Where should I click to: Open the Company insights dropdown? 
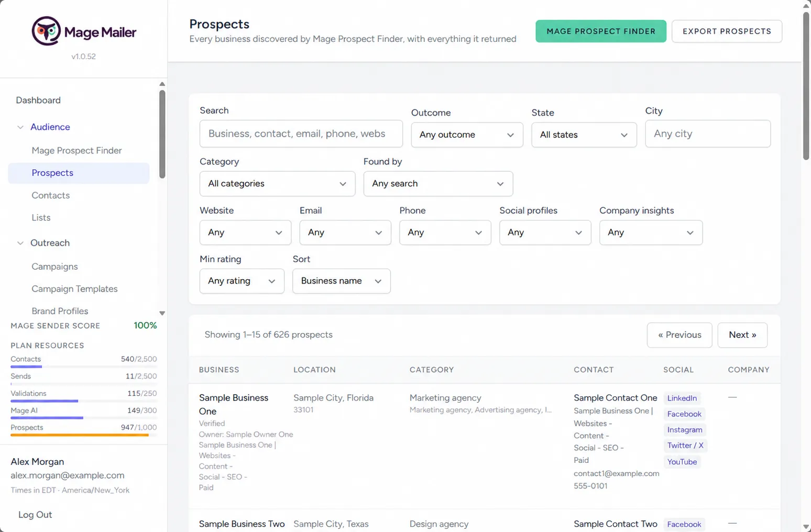[651, 232]
